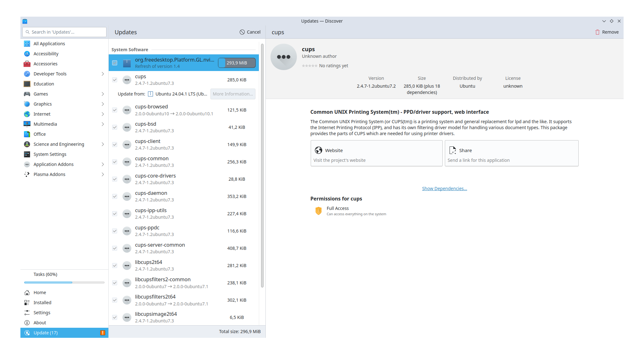Click the All Applications grid icon
Viewport: 644px width, 362px height.
click(27, 44)
